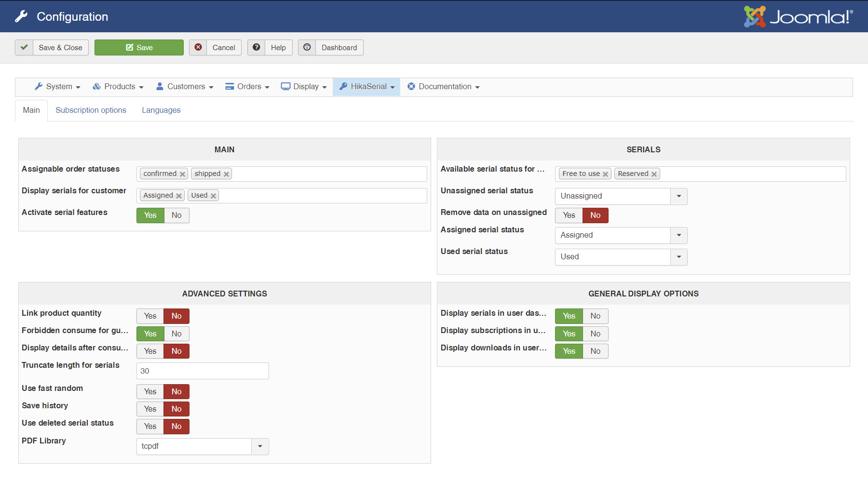Remove the 'confirmed' order status tag
The image size is (868, 482).
(x=183, y=174)
